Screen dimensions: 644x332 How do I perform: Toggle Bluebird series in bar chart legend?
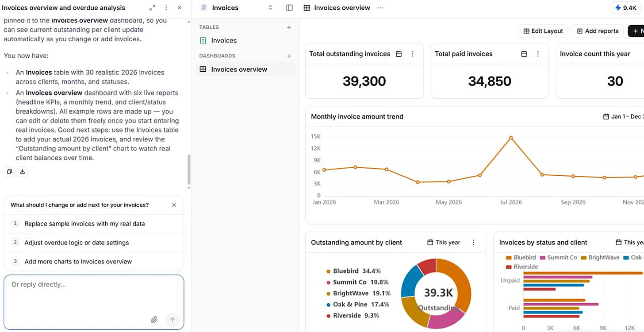point(521,257)
